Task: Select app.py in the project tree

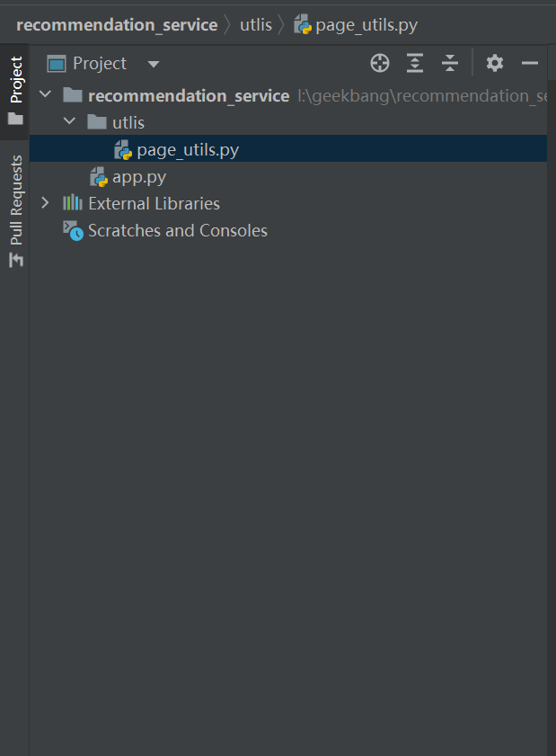Action: pyautogui.click(x=138, y=177)
